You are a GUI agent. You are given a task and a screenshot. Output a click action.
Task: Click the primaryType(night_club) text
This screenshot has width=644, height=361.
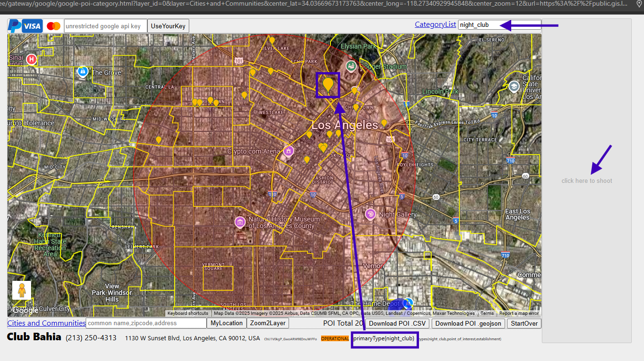pyautogui.click(x=384, y=338)
